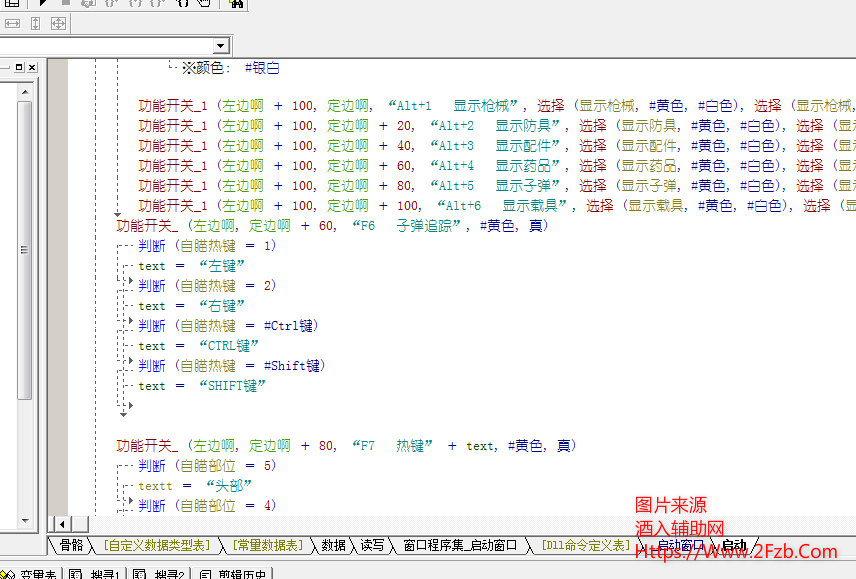
Task: Switch to the [自定义数据类型表] tab
Action: click(157, 545)
